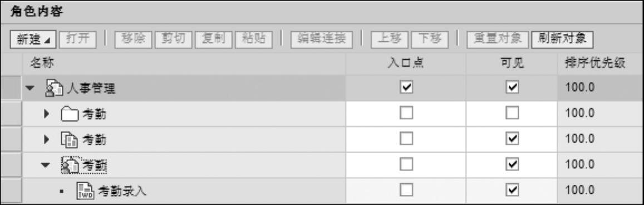Click the 重置对象 button

click(498, 40)
